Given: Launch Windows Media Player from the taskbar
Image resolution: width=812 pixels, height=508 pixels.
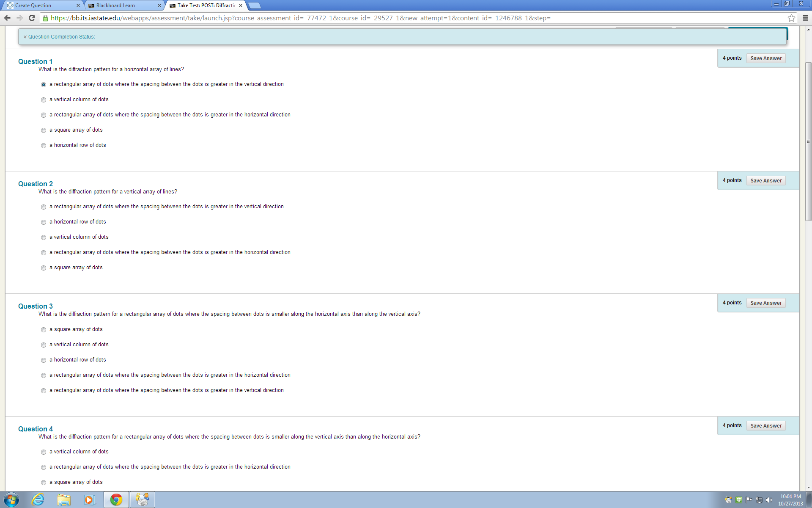Looking at the screenshot, I should 90,500.
